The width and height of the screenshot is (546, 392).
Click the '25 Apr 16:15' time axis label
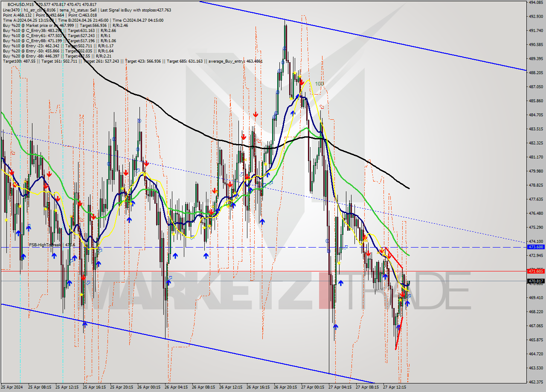click(x=94, y=388)
